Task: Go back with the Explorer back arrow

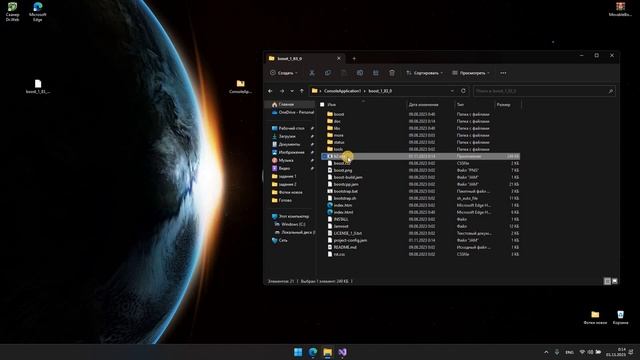Action: 270,91
